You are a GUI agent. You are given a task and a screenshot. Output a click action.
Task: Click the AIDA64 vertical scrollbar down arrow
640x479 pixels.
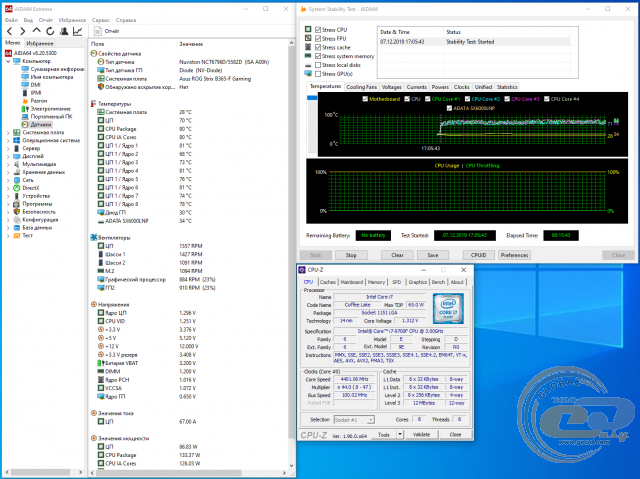[291, 466]
